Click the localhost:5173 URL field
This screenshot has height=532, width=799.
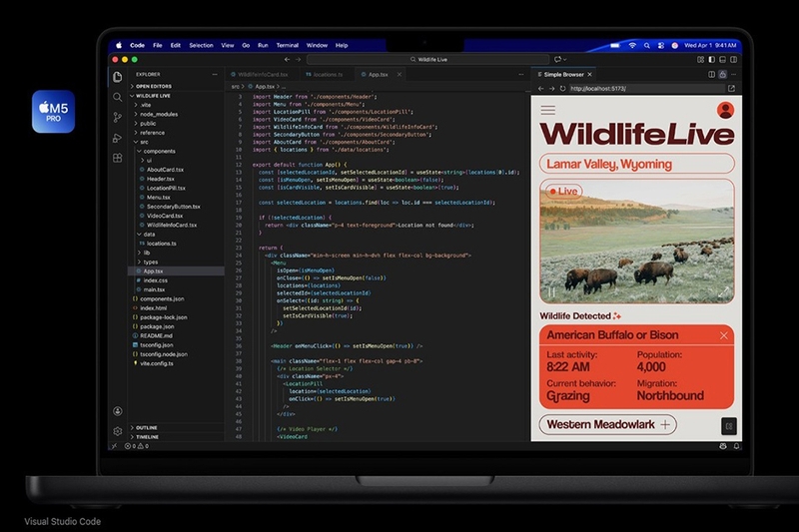coord(646,89)
